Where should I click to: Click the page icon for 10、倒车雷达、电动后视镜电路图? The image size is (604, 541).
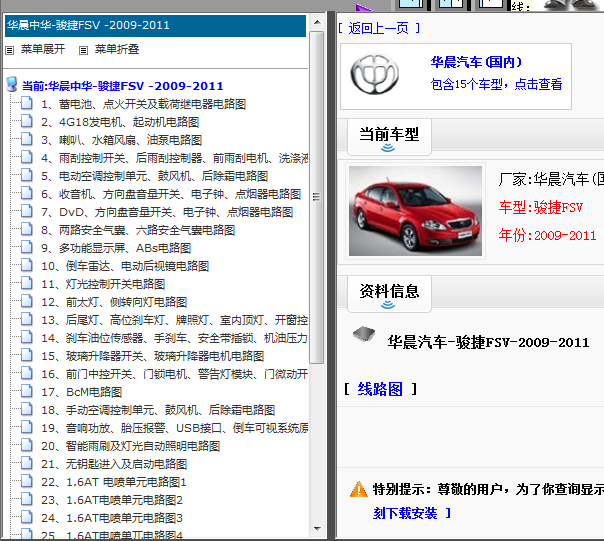click(x=27, y=265)
